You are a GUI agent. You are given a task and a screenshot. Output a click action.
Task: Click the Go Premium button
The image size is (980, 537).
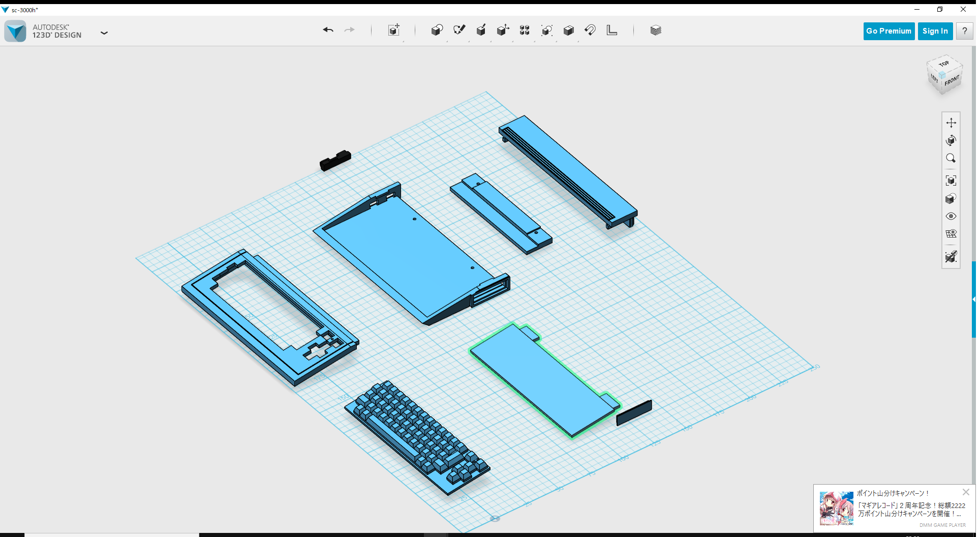click(x=889, y=31)
